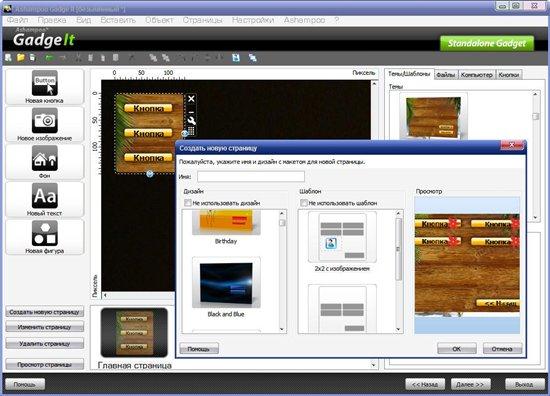Select the Темы/Шаблоны tab
550x396 pixels.
[x=409, y=74]
